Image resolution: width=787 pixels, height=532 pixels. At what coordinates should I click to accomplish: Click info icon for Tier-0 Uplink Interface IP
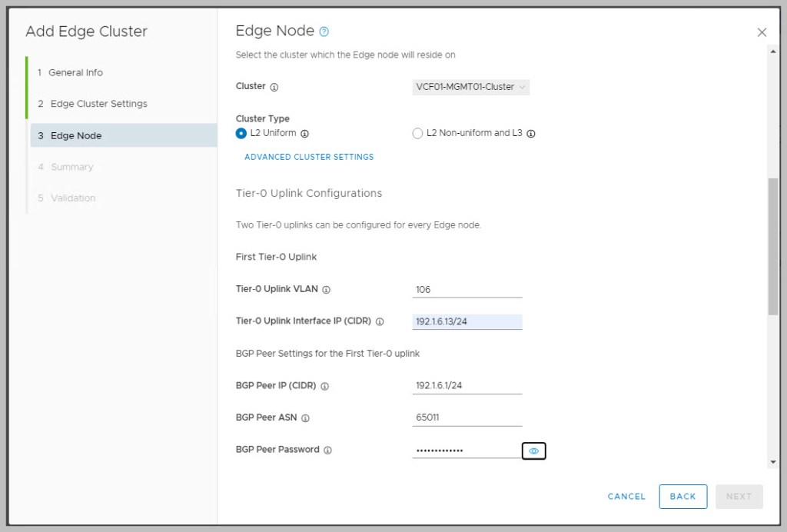tap(380, 321)
